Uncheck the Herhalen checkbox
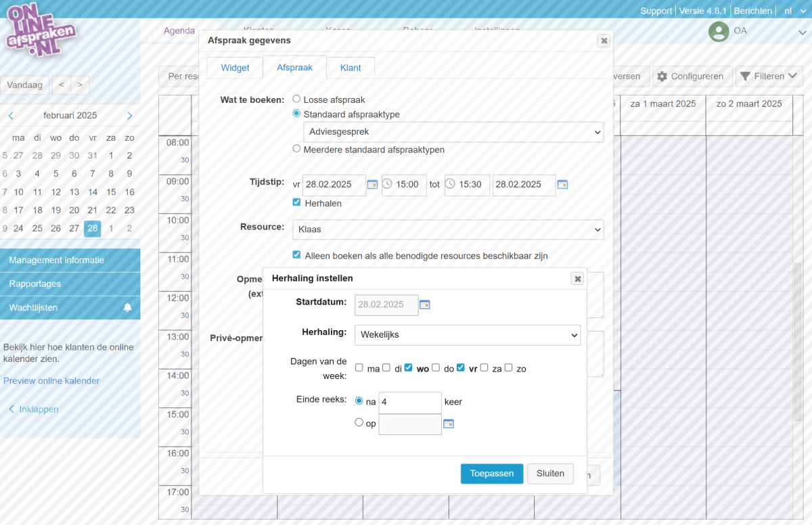Image resolution: width=812 pixels, height=525 pixels. tap(296, 202)
